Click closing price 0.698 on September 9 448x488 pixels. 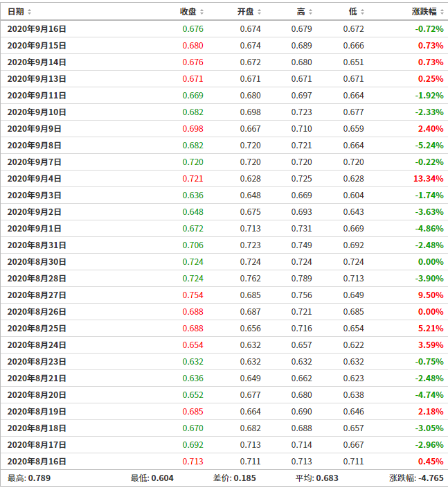pyautogui.click(x=192, y=129)
